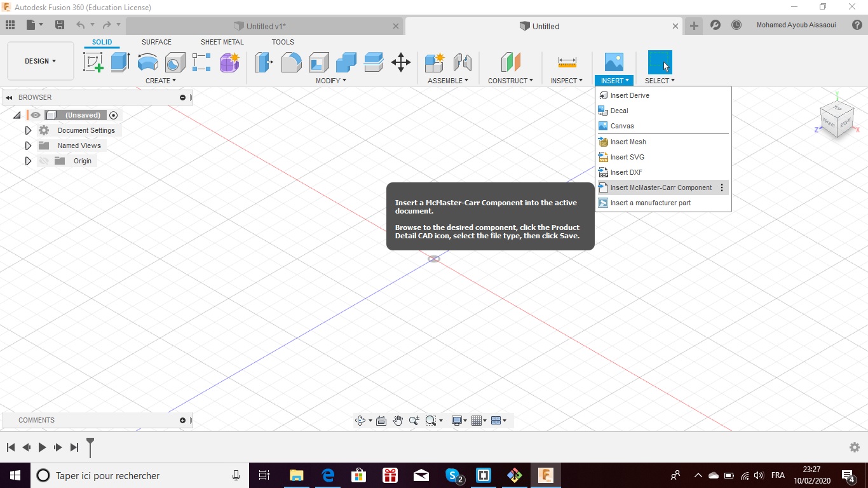The height and width of the screenshot is (488, 868).
Task: Click the Save icon in top bar
Action: (x=60, y=25)
